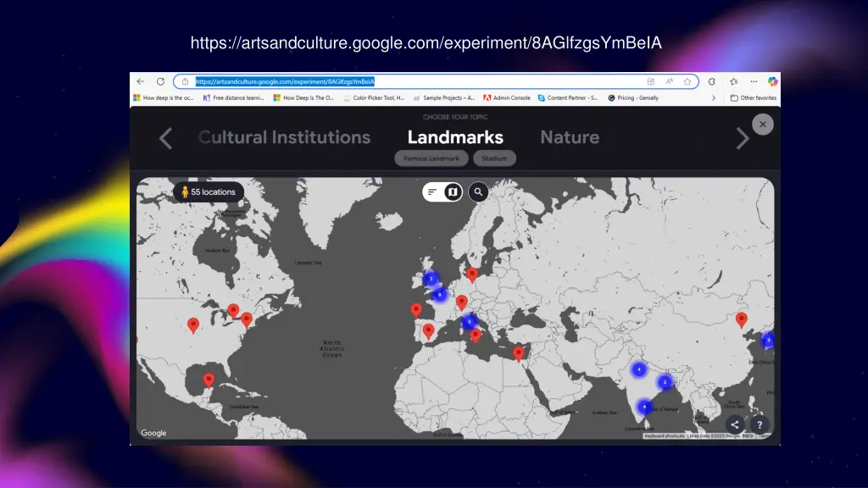Expand the blue cluster over northern Italy
Viewport: 868px width, 488px height.
(470, 321)
